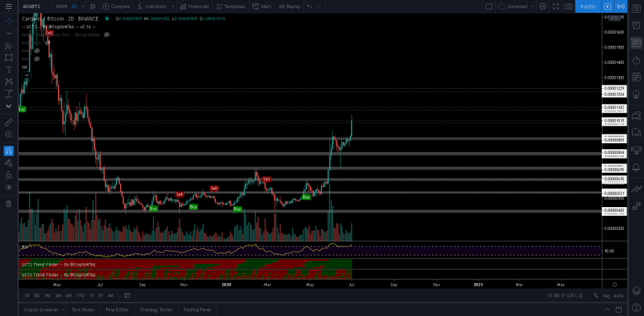Select the Text drawing tool
The width and height of the screenshot is (644, 316).
[9, 70]
